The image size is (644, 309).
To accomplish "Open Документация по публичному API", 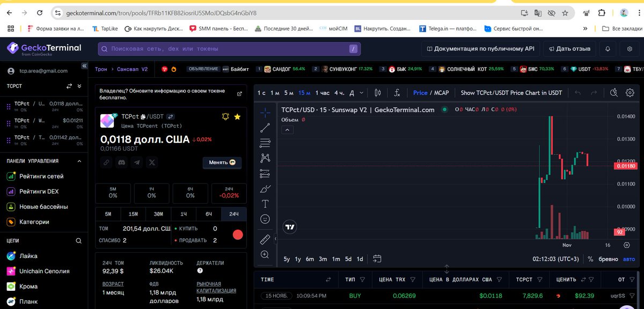I will [x=480, y=49].
